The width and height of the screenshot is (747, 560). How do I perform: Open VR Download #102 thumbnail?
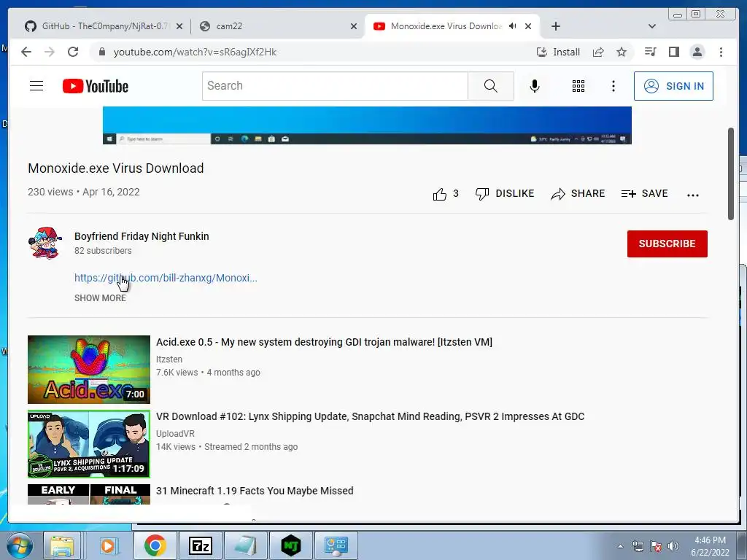(x=88, y=444)
